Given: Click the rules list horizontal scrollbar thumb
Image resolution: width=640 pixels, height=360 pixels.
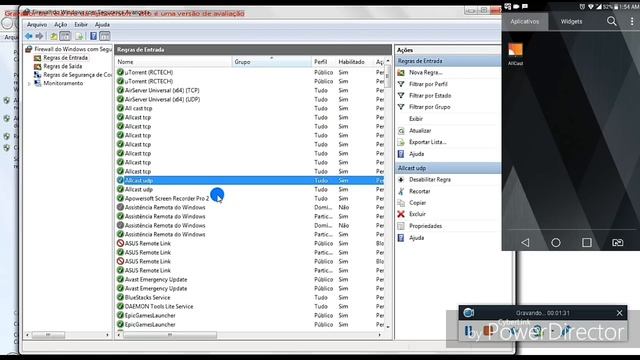Looking at the screenshot, I should pos(170,335).
